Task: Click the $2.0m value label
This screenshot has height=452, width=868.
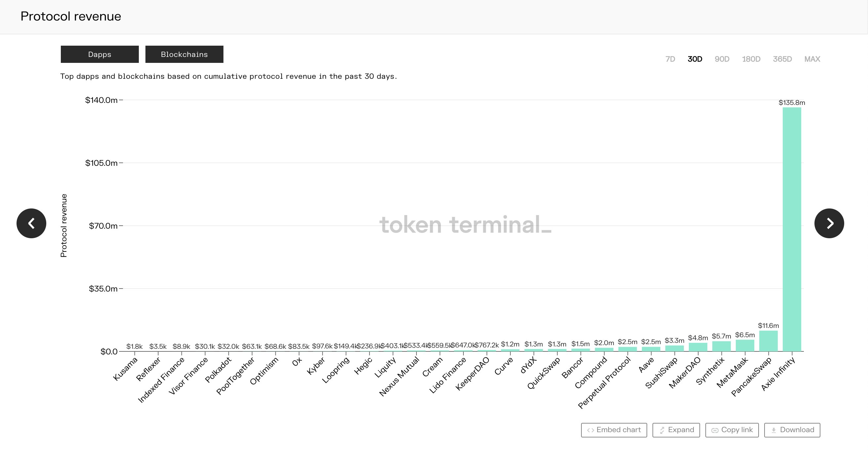Action: coord(604,343)
